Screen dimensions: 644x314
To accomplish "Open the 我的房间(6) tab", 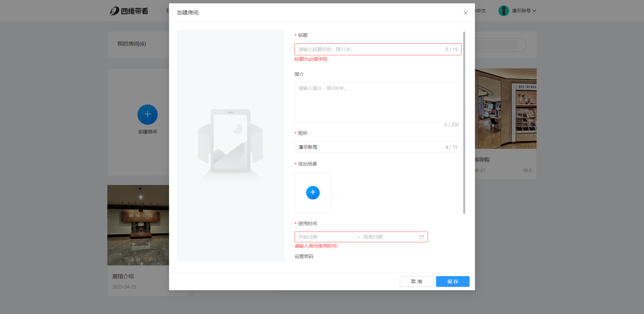I will [x=131, y=44].
